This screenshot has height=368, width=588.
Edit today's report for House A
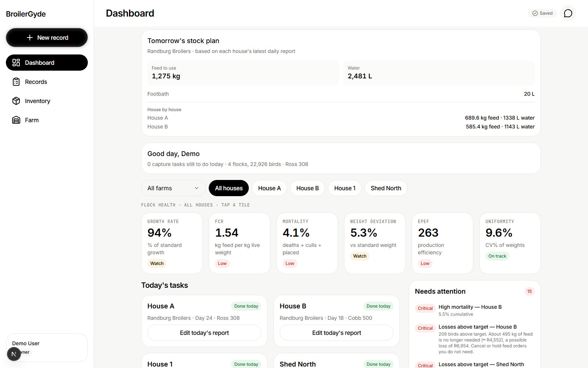click(x=204, y=333)
